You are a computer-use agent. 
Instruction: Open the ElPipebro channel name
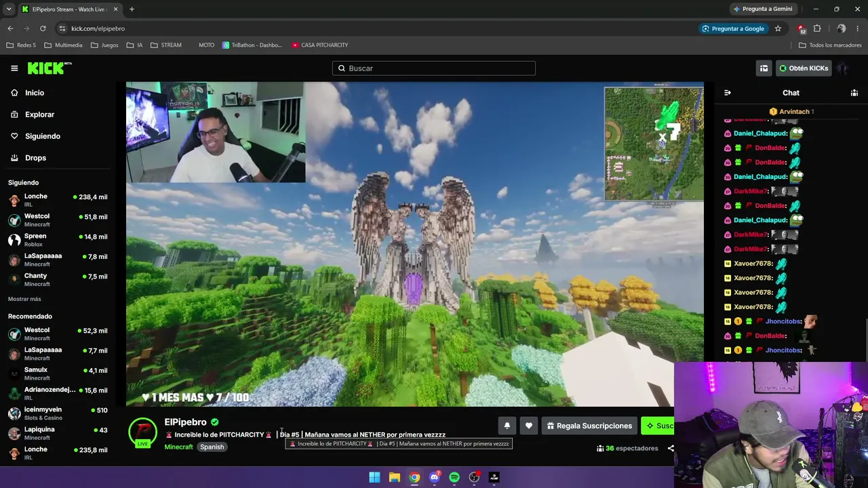pyautogui.click(x=185, y=422)
